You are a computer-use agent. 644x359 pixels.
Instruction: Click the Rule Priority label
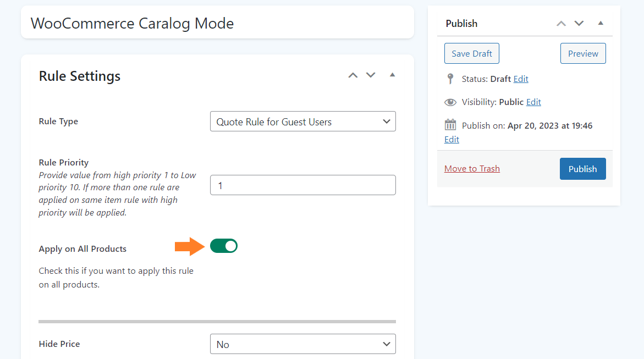(64, 162)
